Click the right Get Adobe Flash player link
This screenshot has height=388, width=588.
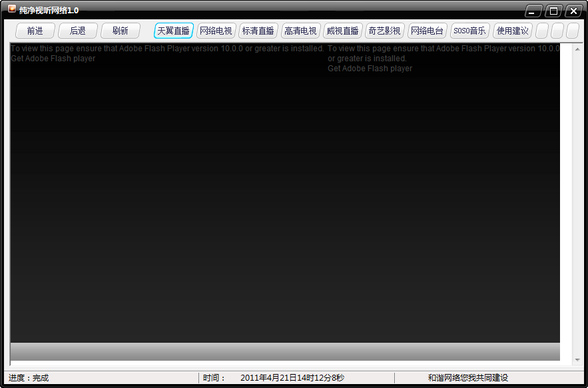369,68
